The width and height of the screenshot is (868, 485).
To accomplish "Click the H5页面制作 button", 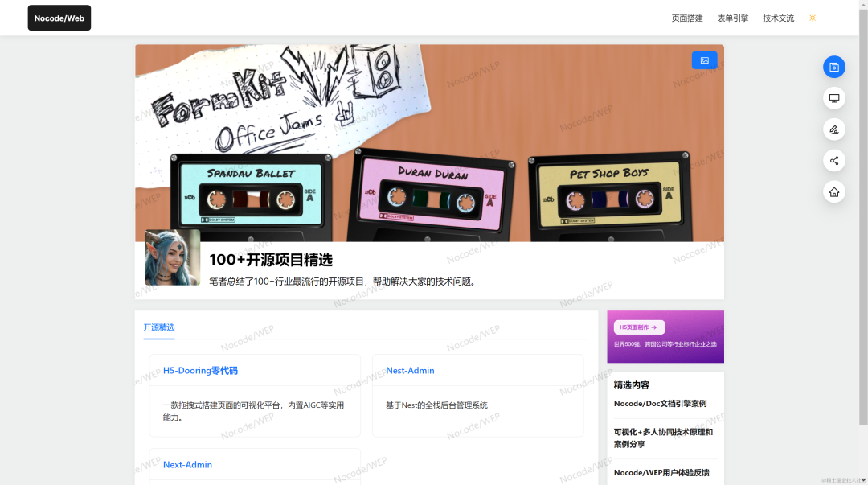I will click(x=639, y=327).
